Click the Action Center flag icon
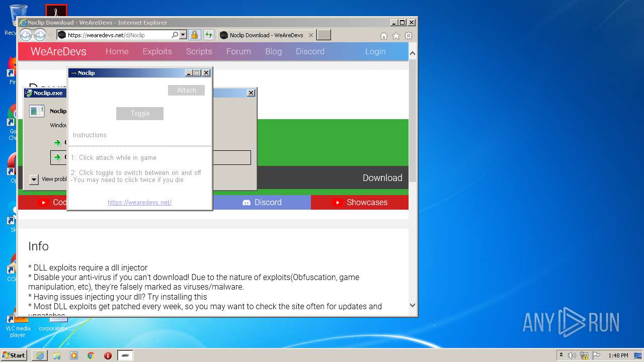Viewport: 644px width, 362px height. (x=596, y=355)
